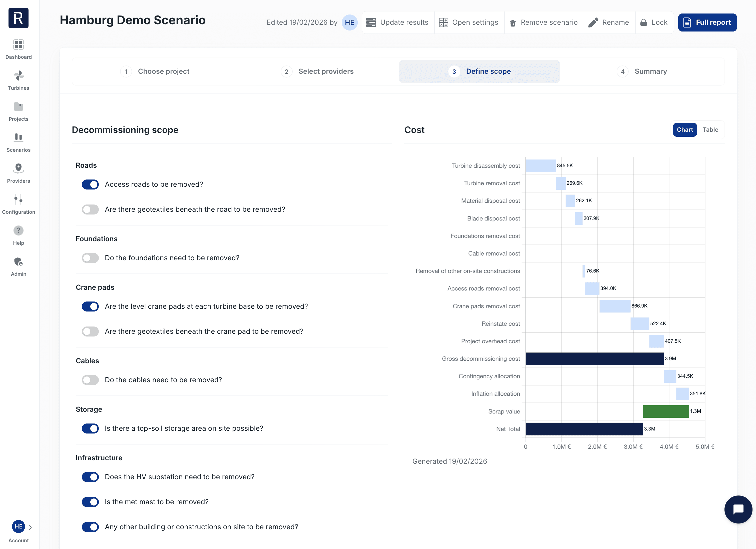Viewport: 756px width, 549px height.
Task: Open the Projects folder icon
Action: 18,106
